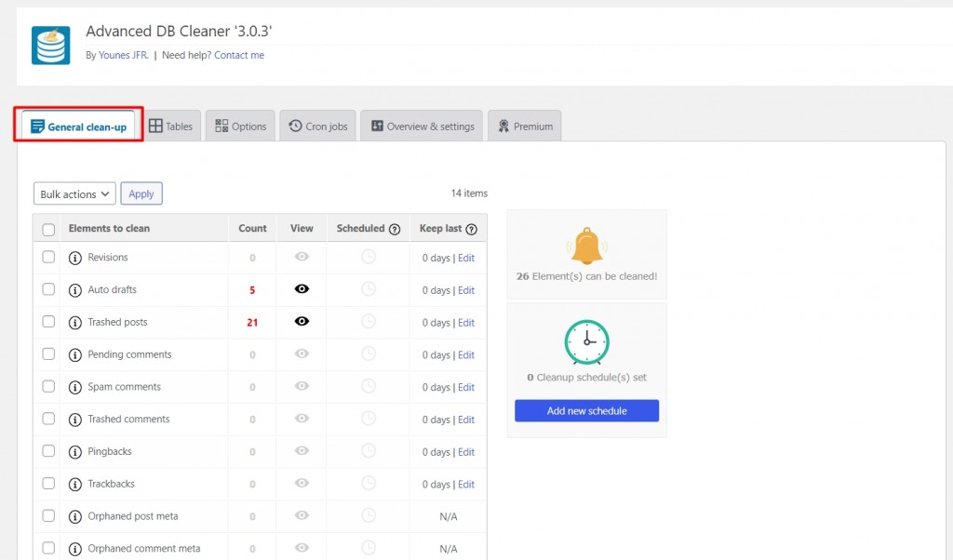Open the Premium tab

[525, 126]
